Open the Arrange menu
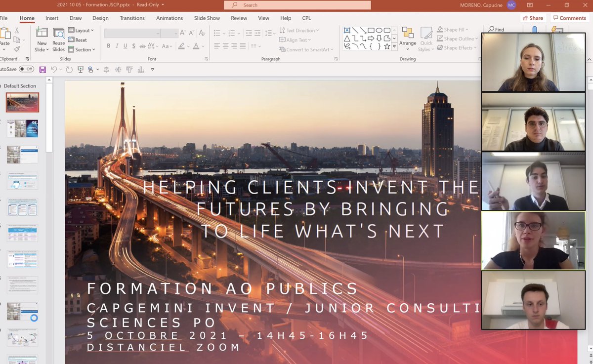Screen dimensions: 593x364 point(408,38)
